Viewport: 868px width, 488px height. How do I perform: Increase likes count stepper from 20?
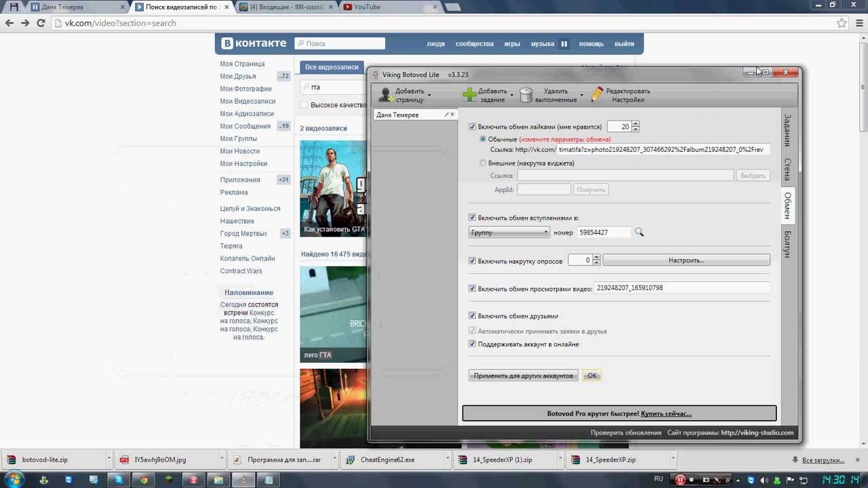pyautogui.click(x=635, y=124)
